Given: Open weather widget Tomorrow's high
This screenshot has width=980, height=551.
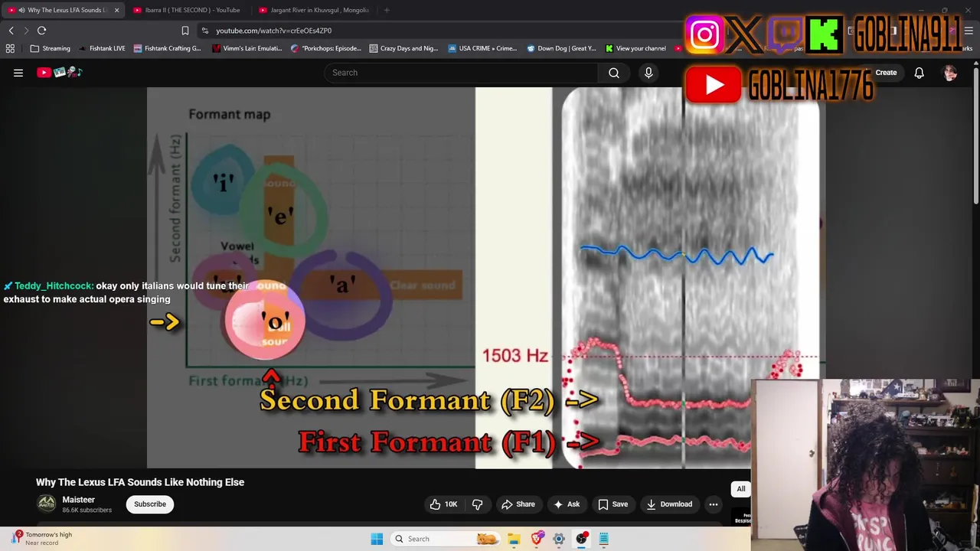Looking at the screenshot, I should tap(41, 539).
